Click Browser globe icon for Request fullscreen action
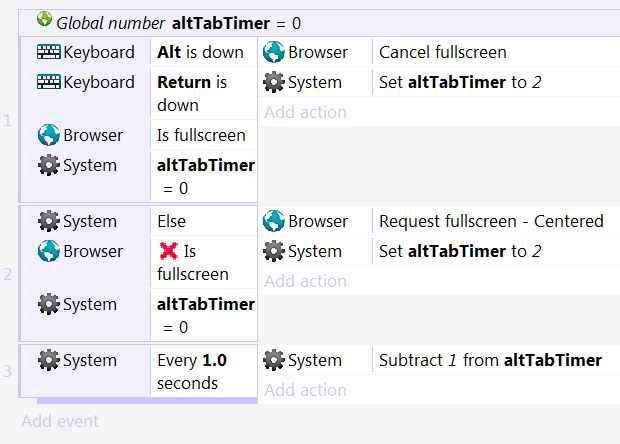The image size is (620, 444). click(274, 221)
